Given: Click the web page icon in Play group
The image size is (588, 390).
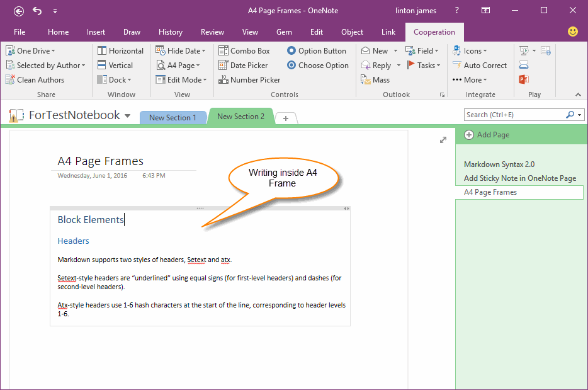Looking at the screenshot, I should pyautogui.click(x=546, y=50).
